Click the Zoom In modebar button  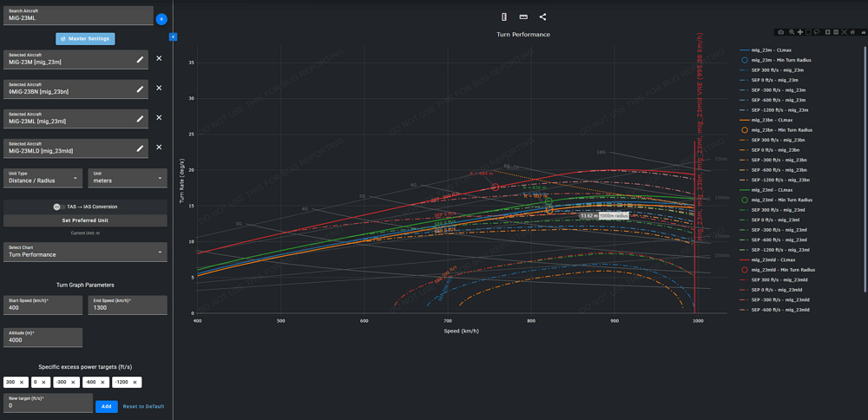(x=827, y=32)
